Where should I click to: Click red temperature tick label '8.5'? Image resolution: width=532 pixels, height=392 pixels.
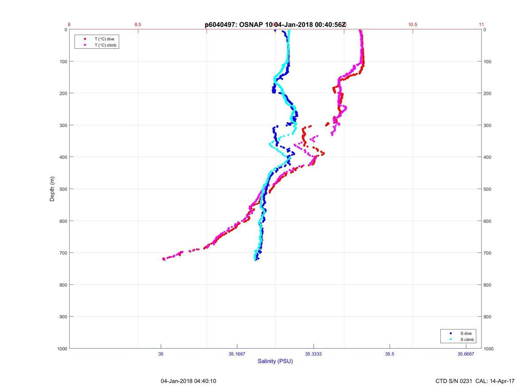[138, 25]
